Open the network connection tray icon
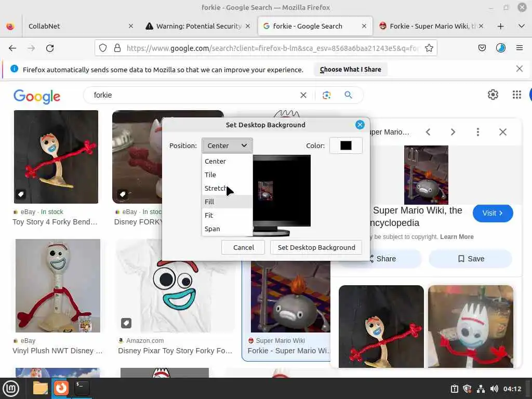 (x=481, y=389)
